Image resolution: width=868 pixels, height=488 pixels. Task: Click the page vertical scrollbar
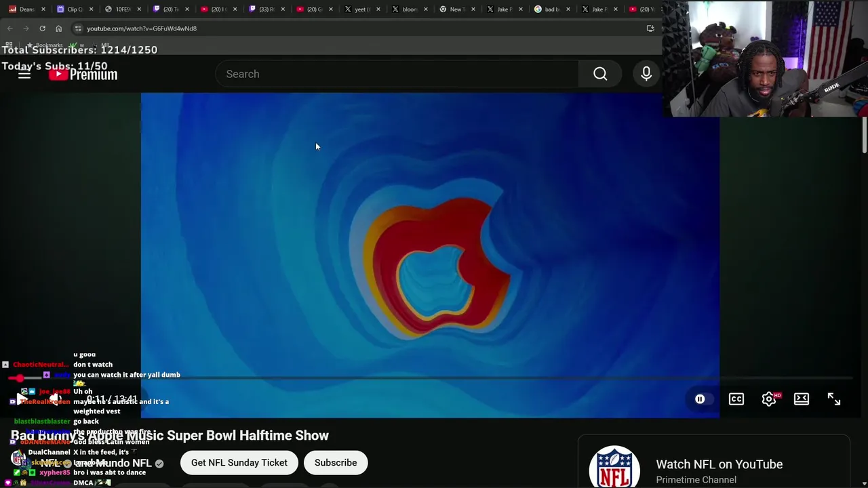(864, 136)
